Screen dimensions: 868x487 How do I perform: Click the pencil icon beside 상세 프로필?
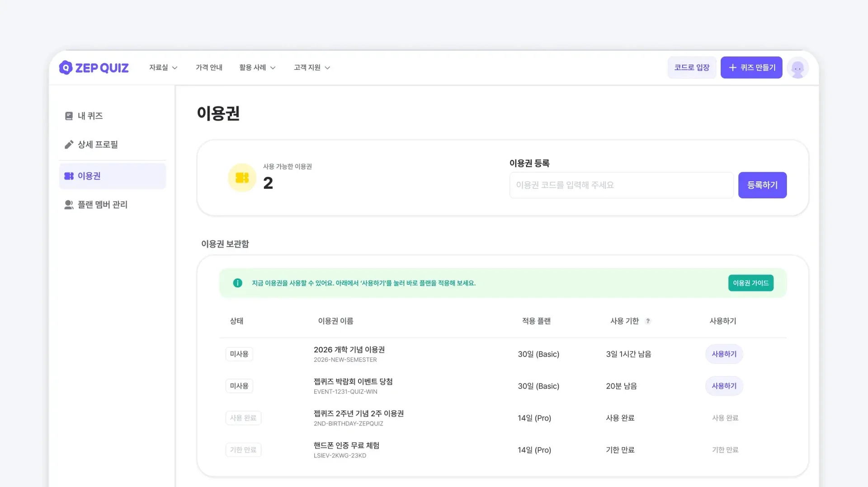pyautogui.click(x=69, y=145)
